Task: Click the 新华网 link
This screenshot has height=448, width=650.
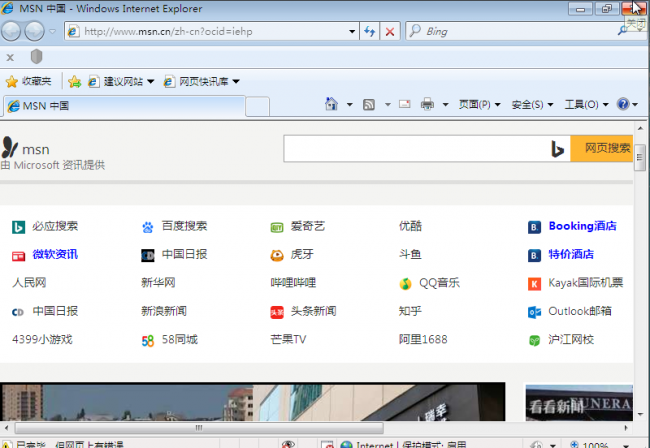Action: (158, 283)
